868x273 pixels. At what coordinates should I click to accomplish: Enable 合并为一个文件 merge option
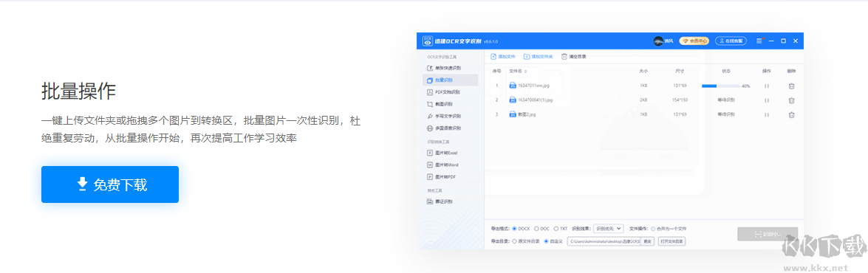669,228
